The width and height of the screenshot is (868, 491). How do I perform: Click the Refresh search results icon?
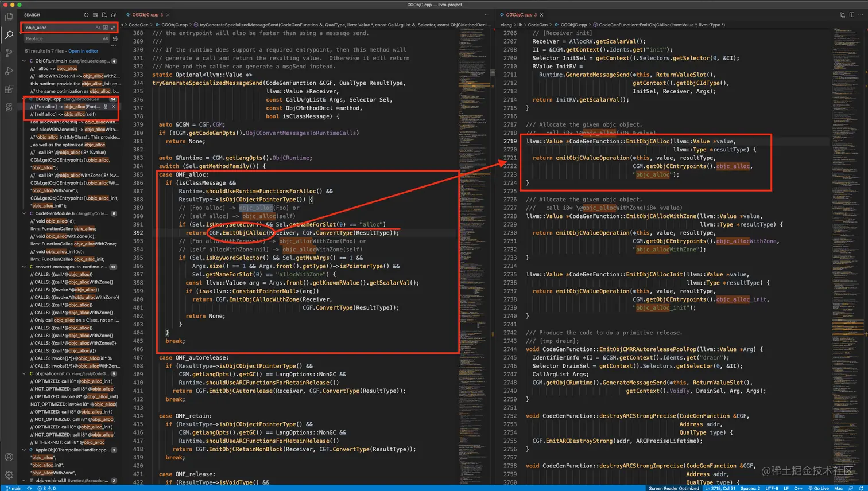[x=87, y=15]
